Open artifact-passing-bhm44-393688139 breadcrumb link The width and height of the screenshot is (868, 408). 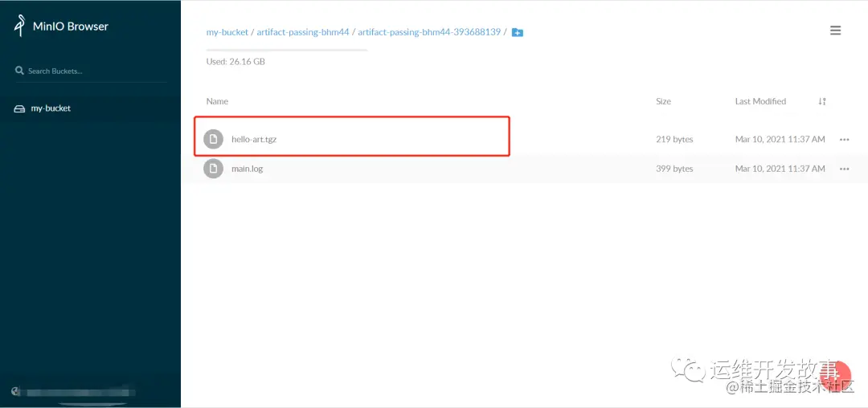coord(429,32)
